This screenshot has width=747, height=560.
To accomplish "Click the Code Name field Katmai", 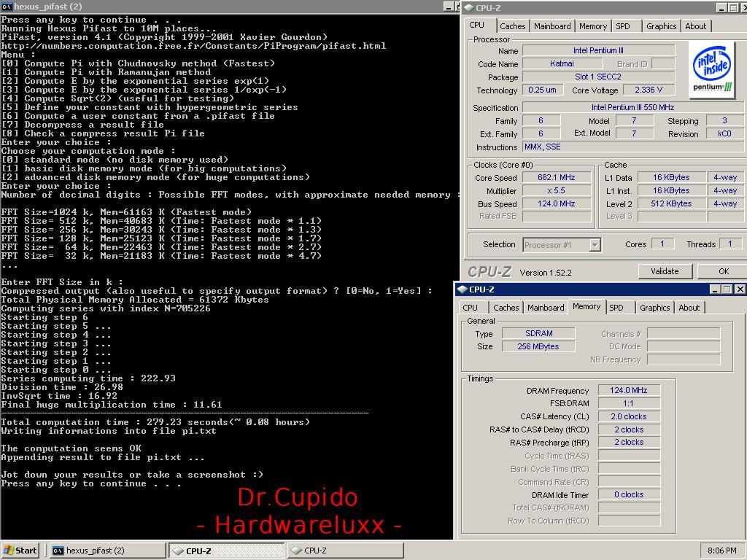I will tap(562, 63).
